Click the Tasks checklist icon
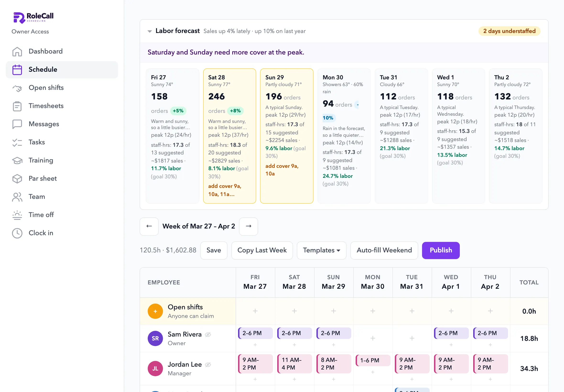The height and width of the screenshot is (392, 564). point(17,142)
